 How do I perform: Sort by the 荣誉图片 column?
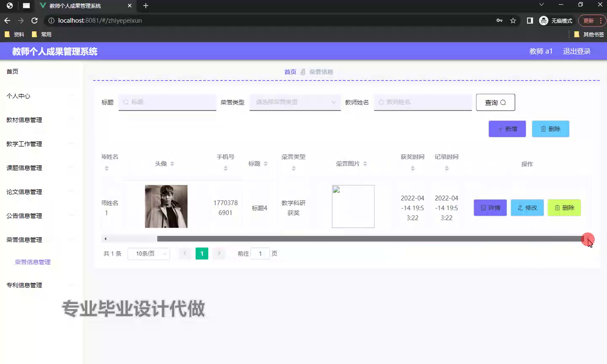(x=365, y=164)
